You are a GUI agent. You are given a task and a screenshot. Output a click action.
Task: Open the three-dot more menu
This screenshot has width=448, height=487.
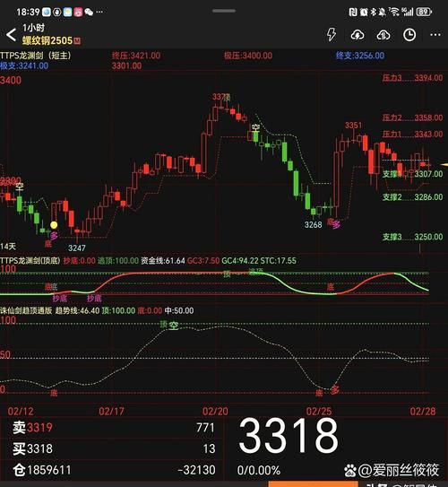[x=435, y=35]
